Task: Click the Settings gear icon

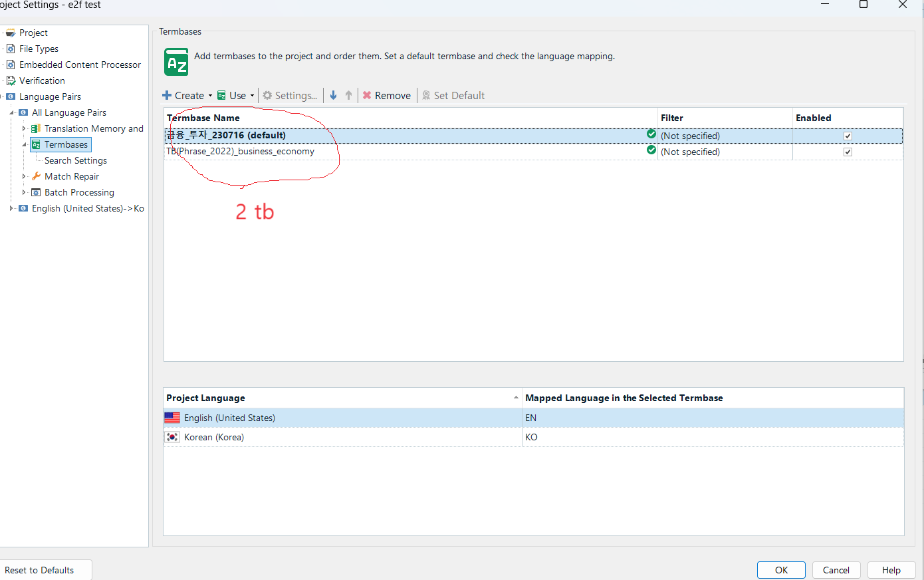Action: pos(267,95)
